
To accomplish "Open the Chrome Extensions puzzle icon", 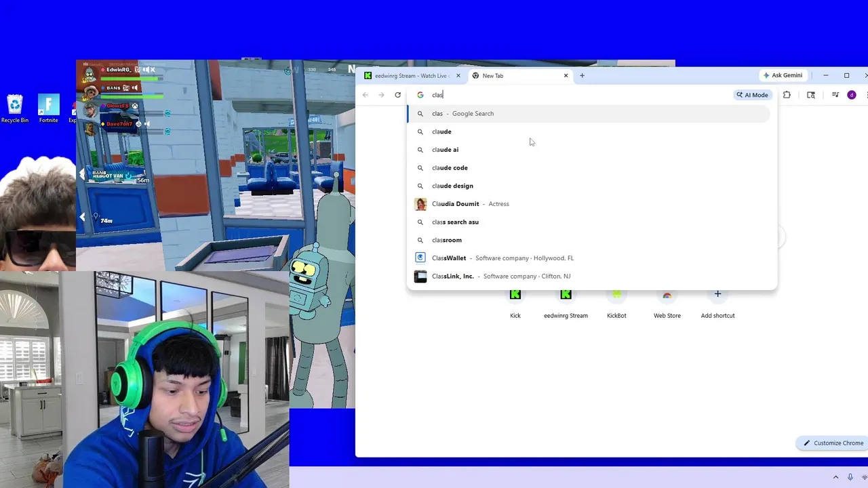I will click(787, 95).
